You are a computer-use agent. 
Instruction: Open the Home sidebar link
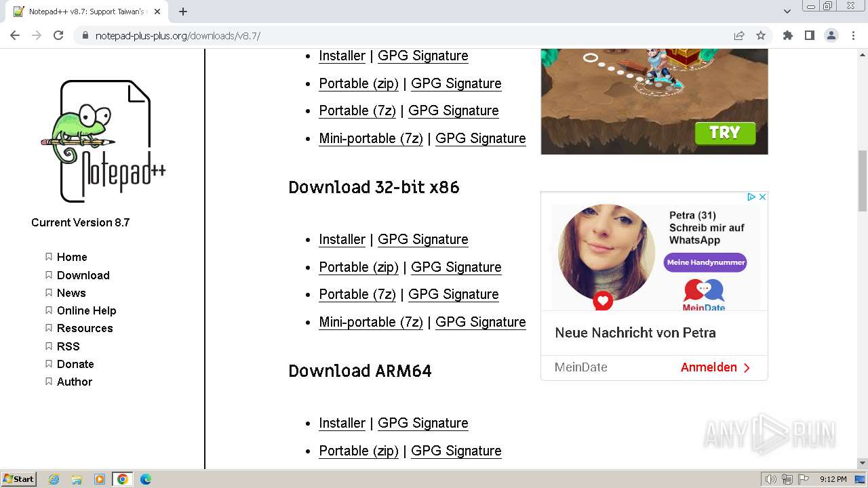72,257
